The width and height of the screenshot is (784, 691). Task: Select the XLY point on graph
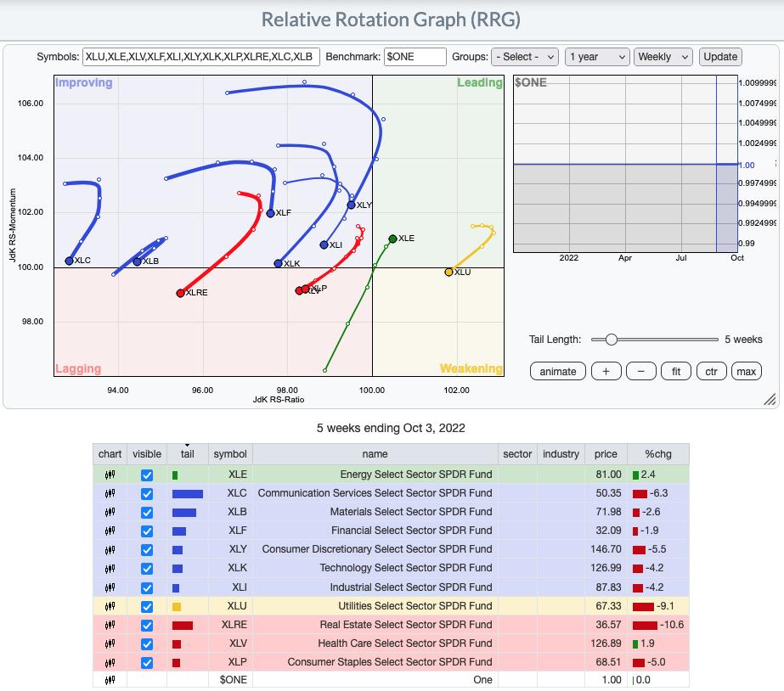click(x=352, y=205)
